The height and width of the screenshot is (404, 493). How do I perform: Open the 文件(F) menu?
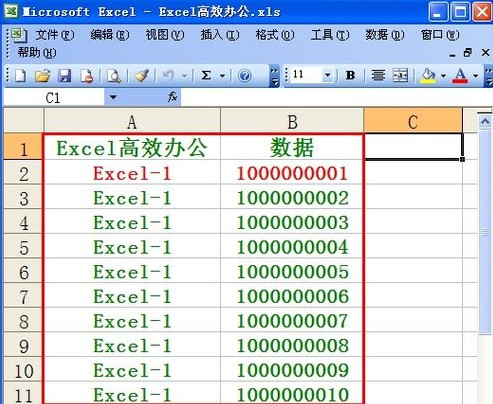click(x=54, y=35)
